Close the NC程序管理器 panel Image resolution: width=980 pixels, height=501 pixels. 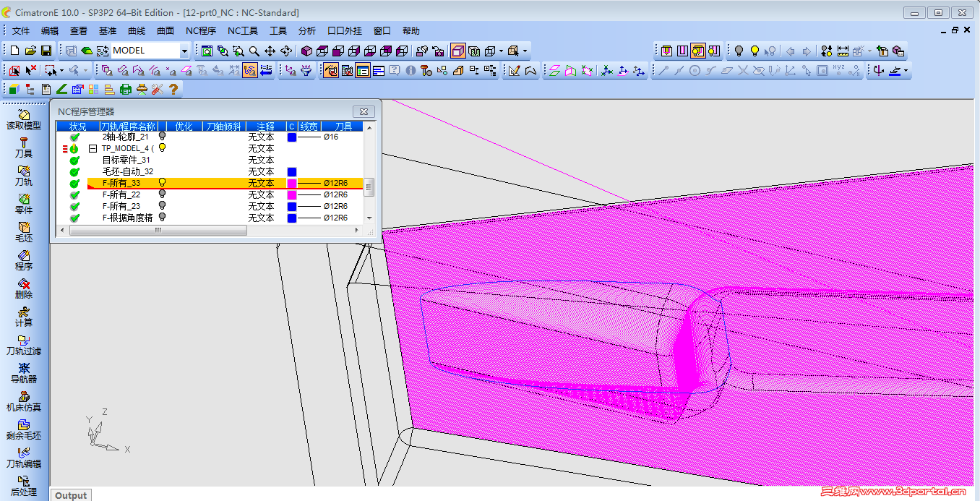click(364, 111)
